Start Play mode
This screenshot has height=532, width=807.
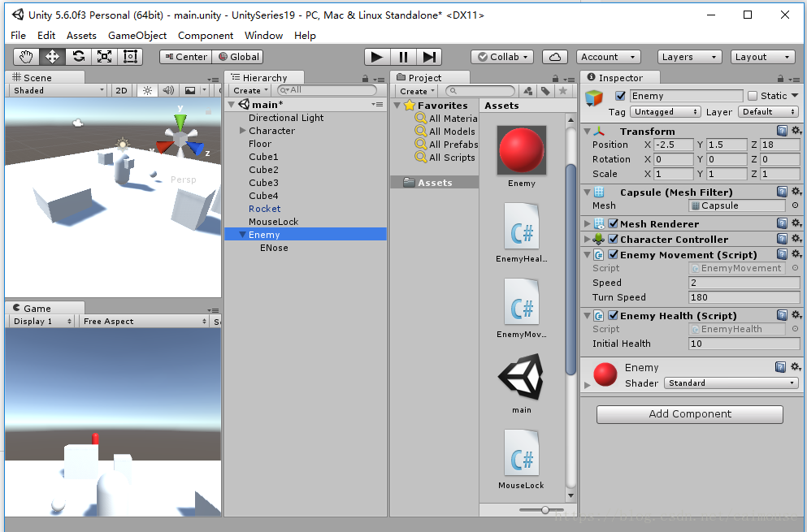pos(377,57)
